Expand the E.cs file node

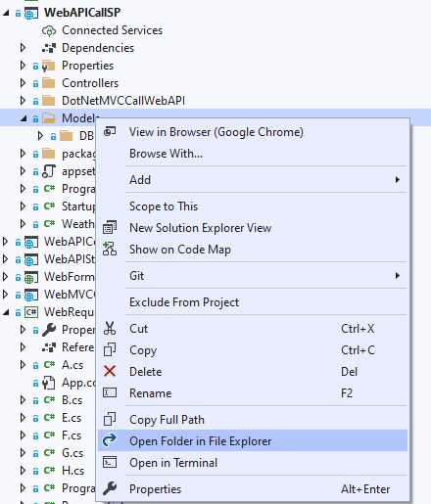pyautogui.click(x=23, y=418)
